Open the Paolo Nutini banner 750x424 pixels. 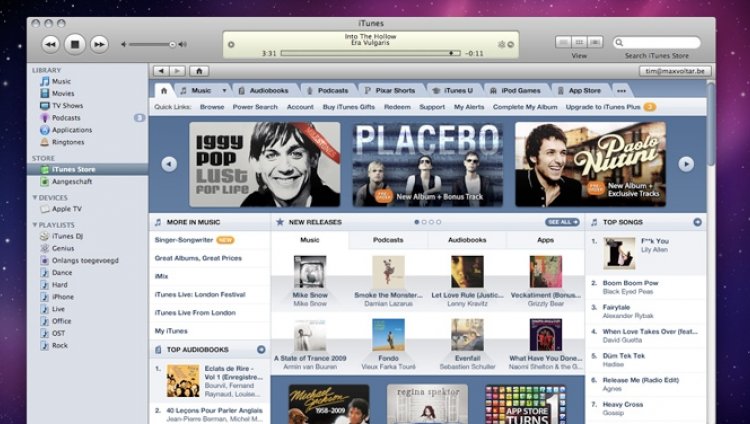(590, 164)
